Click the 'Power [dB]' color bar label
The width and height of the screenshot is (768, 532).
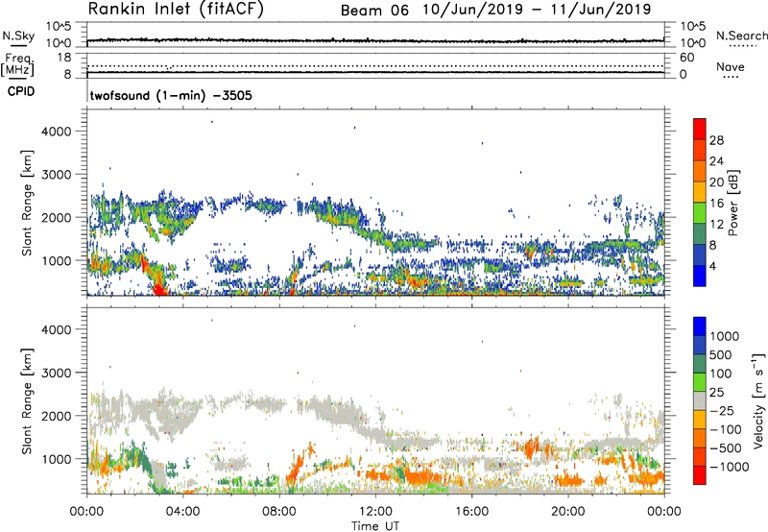732,203
